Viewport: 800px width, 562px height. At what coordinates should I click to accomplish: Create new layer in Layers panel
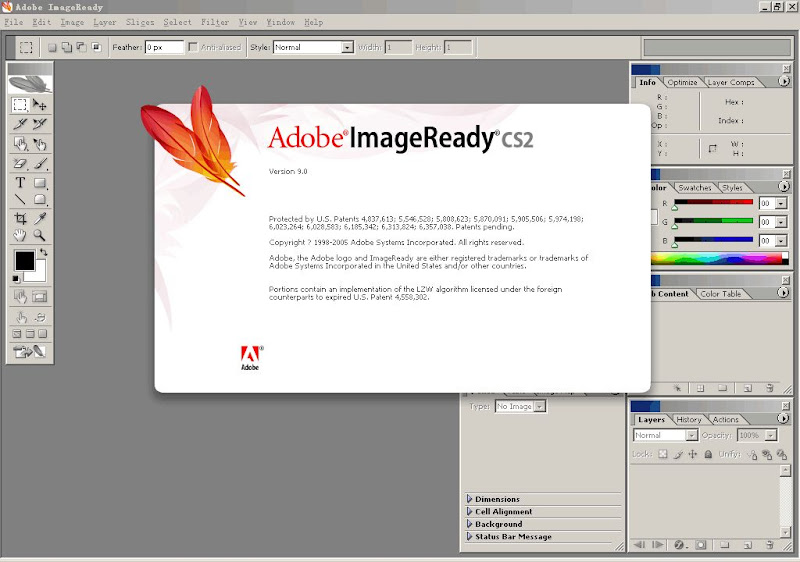pos(747,545)
